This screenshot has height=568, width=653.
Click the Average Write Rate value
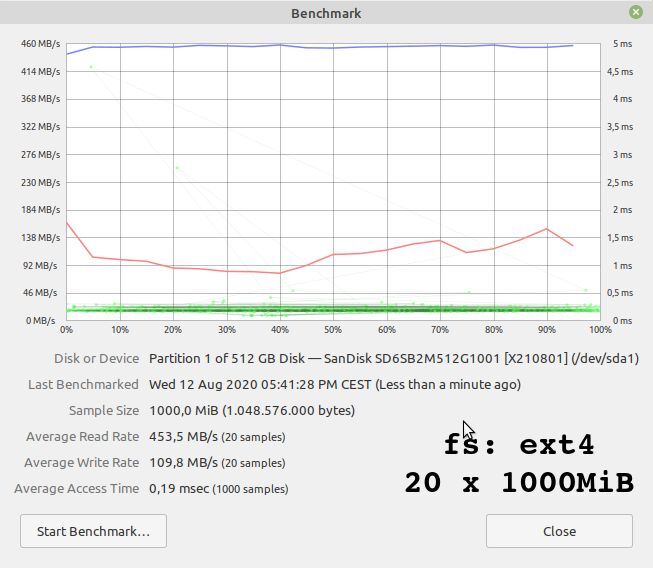(217, 462)
